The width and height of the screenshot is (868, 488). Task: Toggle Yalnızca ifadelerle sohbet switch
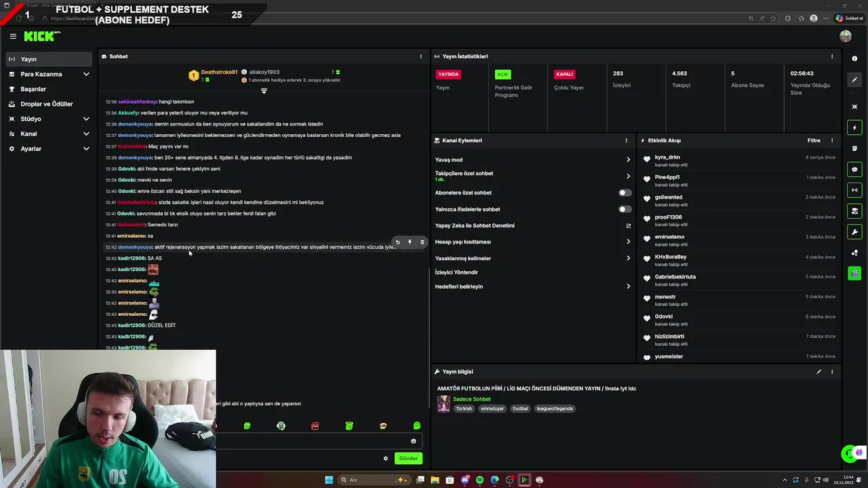(x=625, y=209)
